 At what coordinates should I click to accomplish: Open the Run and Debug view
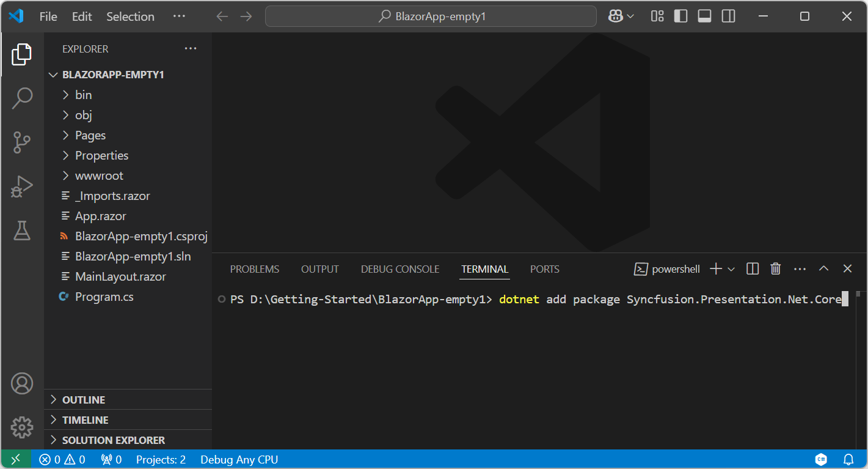pyautogui.click(x=22, y=186)
